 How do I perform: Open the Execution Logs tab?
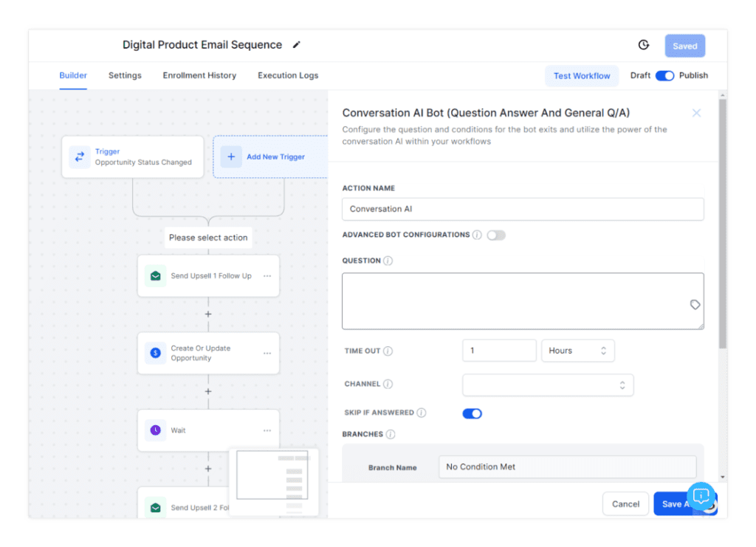(286, 75)
